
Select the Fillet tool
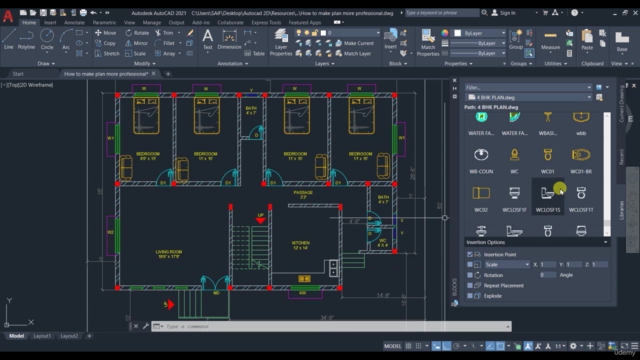coord(165,43)
